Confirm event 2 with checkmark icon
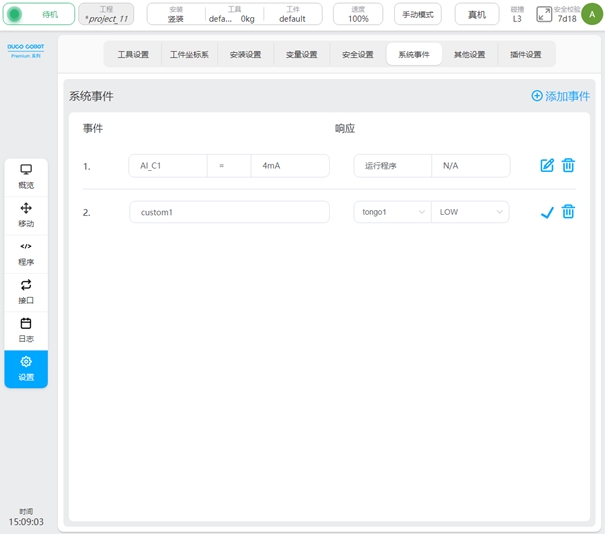 pos(547,212)
